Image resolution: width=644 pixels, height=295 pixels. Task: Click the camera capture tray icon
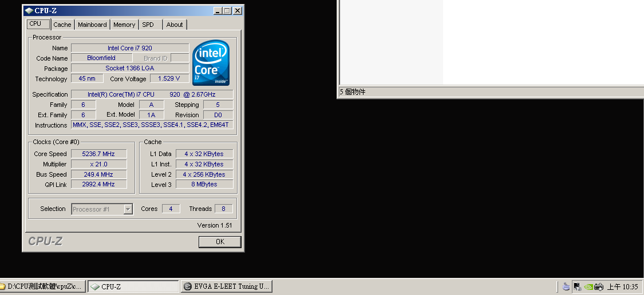(x=598, y=287)
